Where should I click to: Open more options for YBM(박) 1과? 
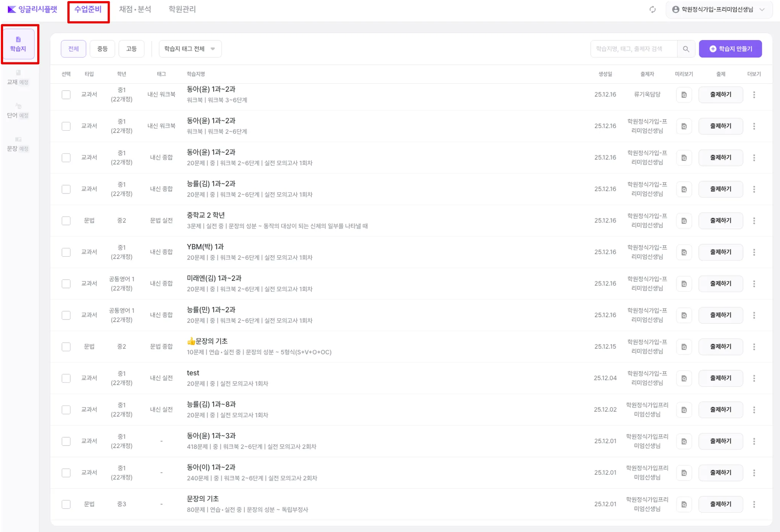click(754, 252)
